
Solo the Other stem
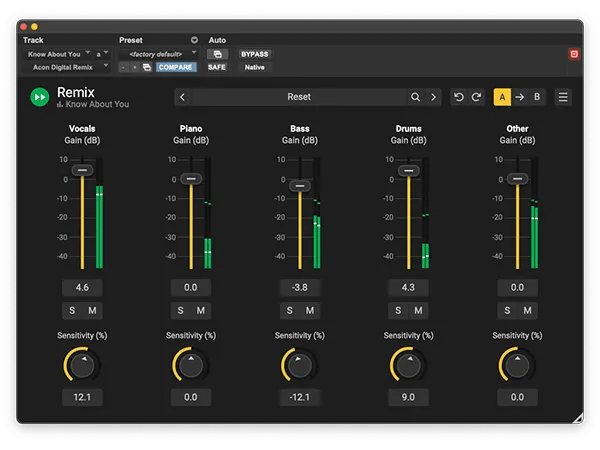tap(507, 310)
